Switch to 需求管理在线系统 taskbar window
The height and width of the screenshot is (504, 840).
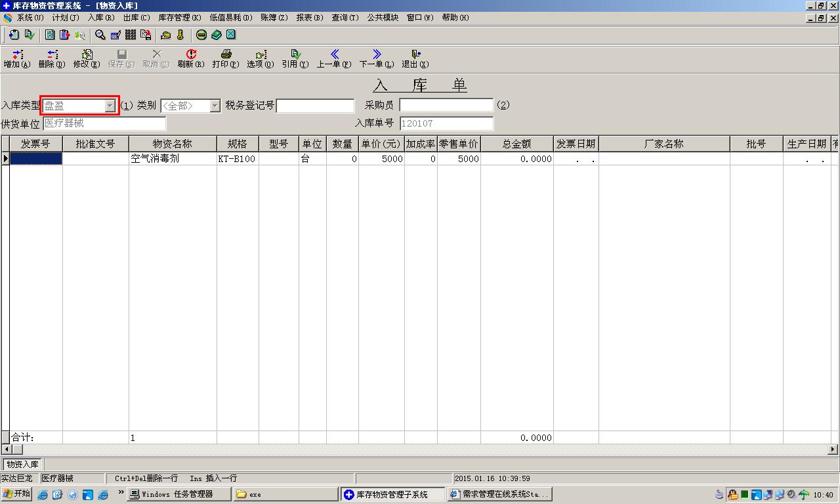coord(499,494)
